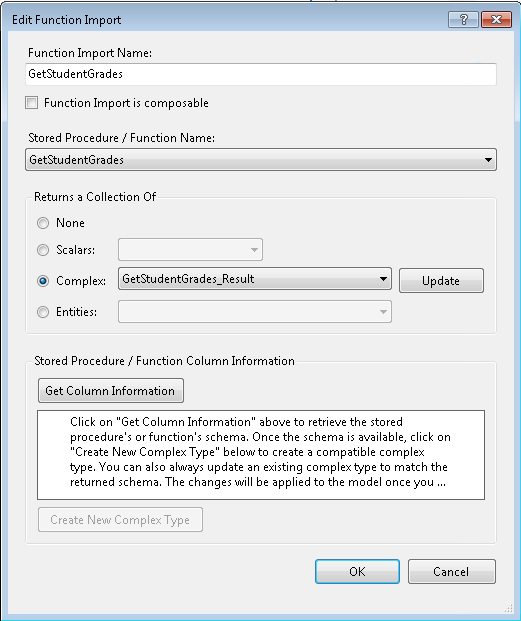This screenshot has height=621, width=521.
Task: Click Get Column Information button
Action: pos(111,391)
